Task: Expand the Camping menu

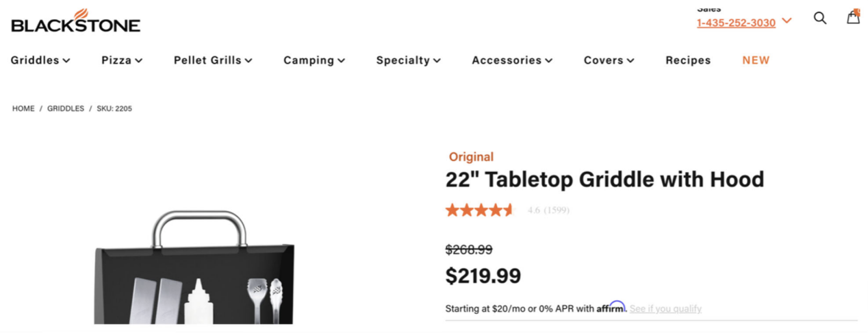Action: (x=314, y=60)
